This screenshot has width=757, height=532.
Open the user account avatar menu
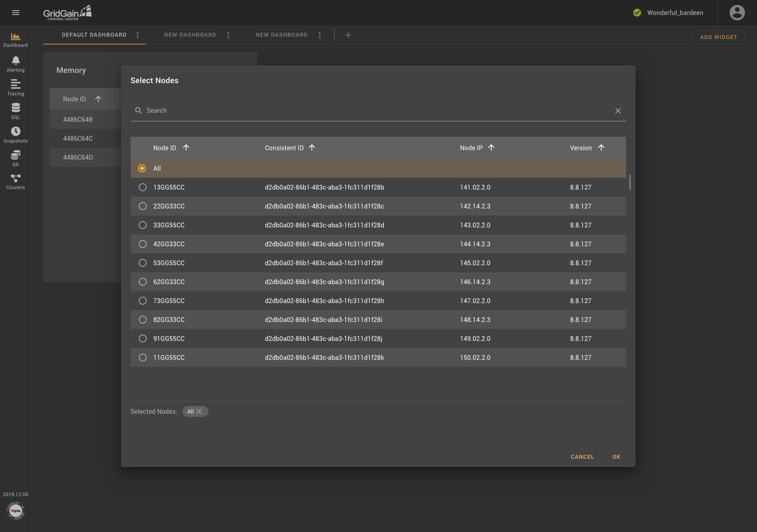coord(737,13)
